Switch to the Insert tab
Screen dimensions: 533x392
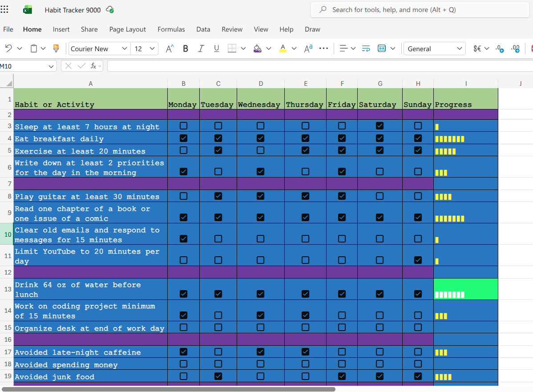pyautogui.click(x=61, y=29)
